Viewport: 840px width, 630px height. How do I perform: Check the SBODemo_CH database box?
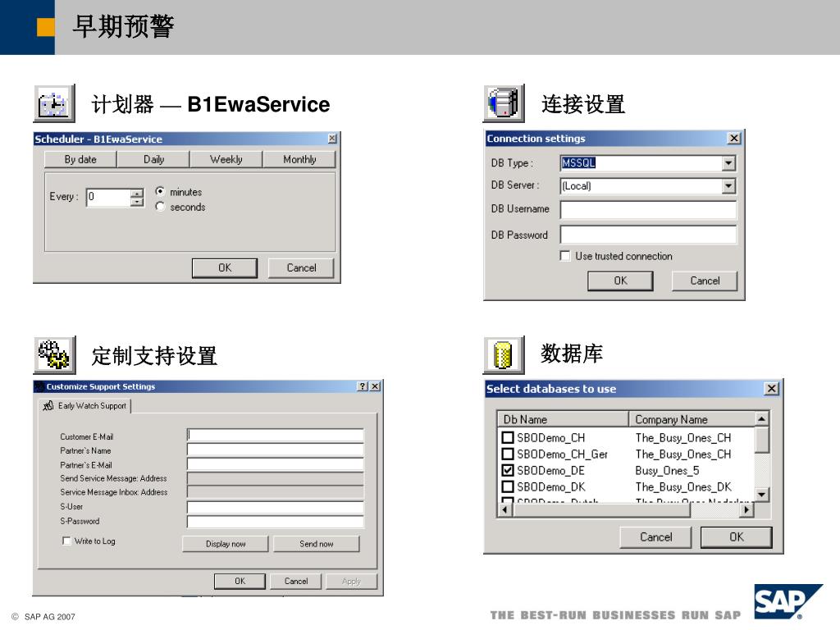pos(507,438)
